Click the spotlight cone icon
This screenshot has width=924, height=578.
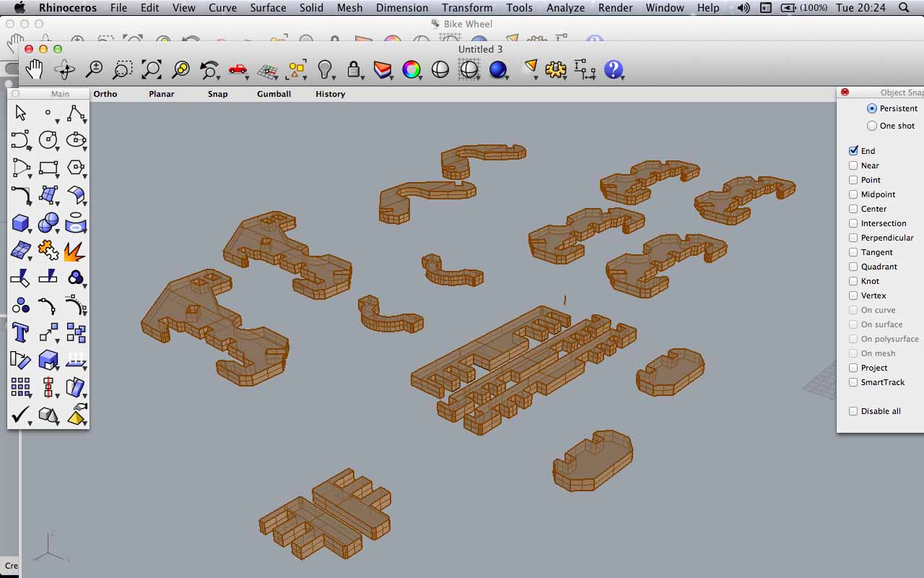tap(531, 68)
